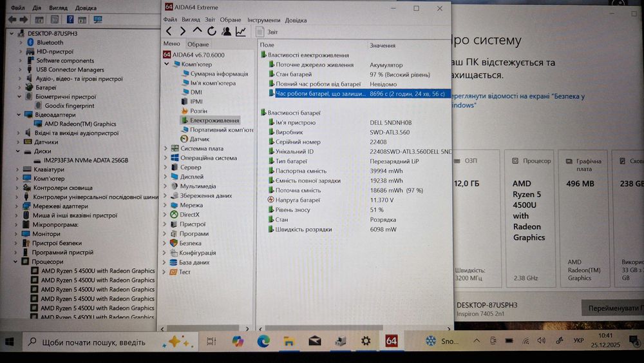
Task: Click Device Manager back arrow icon
Action: tap(12, 19)
